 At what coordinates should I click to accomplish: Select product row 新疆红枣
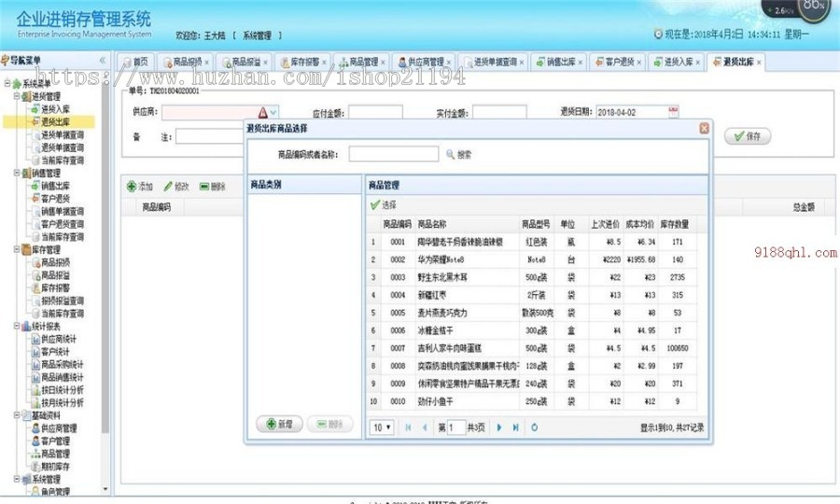(532, 295)
